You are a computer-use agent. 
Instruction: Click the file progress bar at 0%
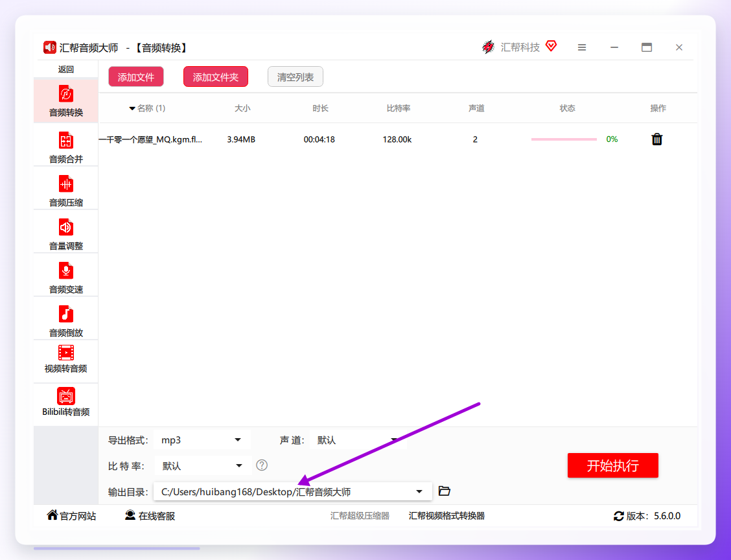click(564, 139)
